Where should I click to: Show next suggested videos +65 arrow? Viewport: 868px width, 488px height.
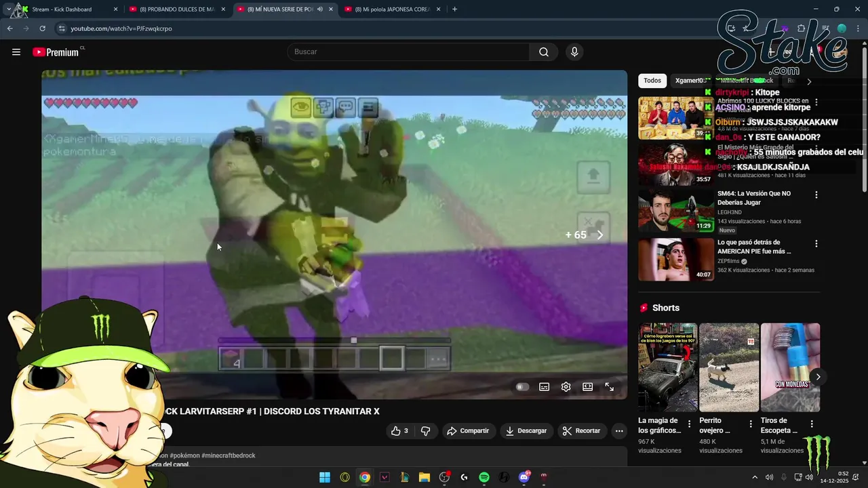click(599, 235)
